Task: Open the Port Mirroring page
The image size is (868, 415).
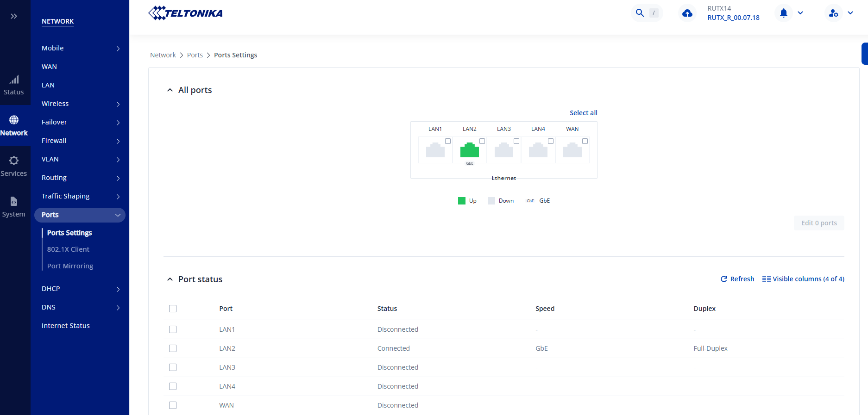Action: tap(70, 266)
